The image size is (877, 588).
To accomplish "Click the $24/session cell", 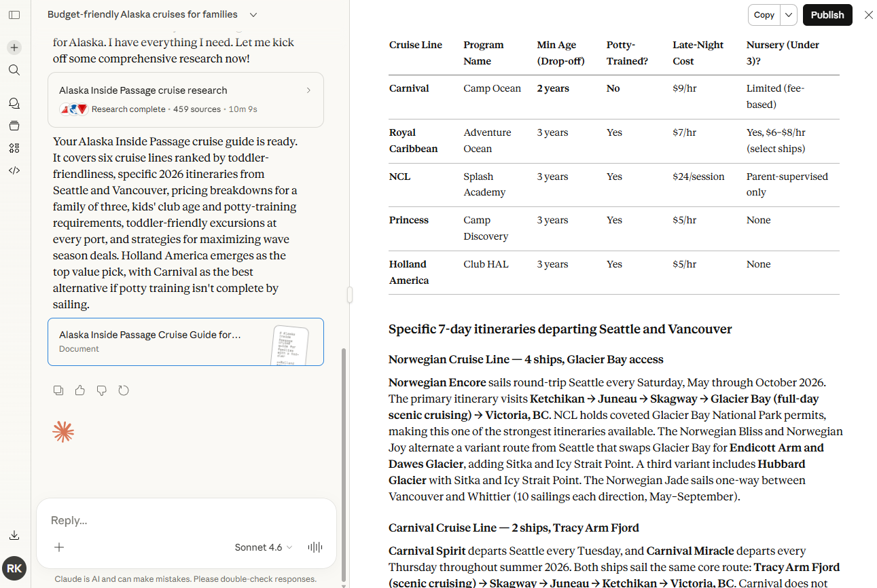I will tap(698, 177).
